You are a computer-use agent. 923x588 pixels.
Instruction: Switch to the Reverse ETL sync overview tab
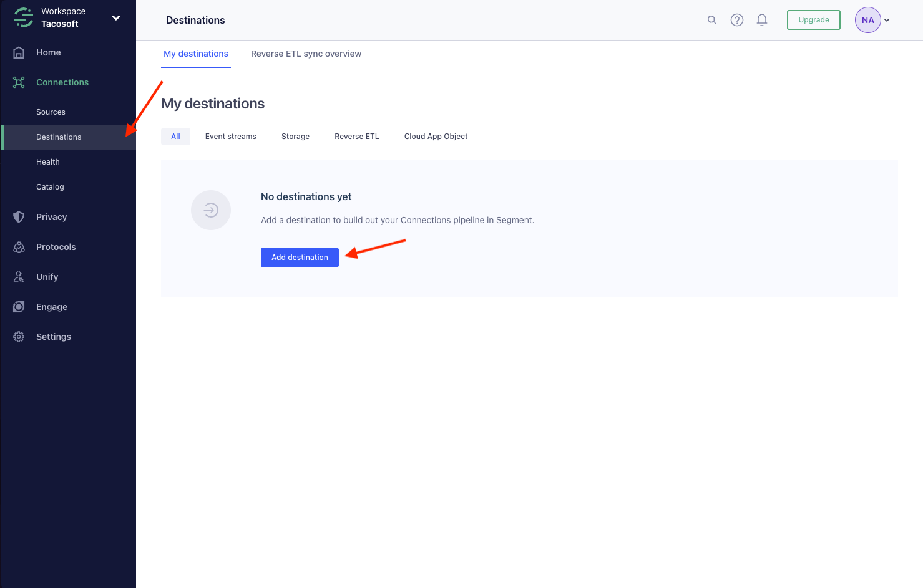pos(306,54)
